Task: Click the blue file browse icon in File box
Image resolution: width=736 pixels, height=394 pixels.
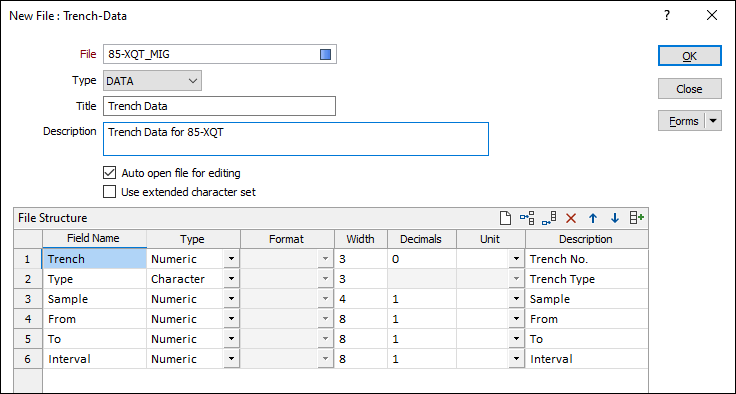Action: 325,54
